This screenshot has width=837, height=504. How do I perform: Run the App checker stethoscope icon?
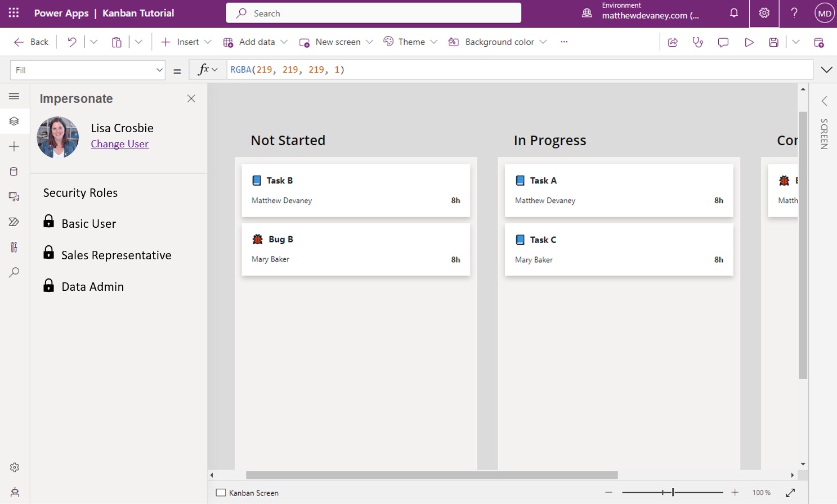697,42
